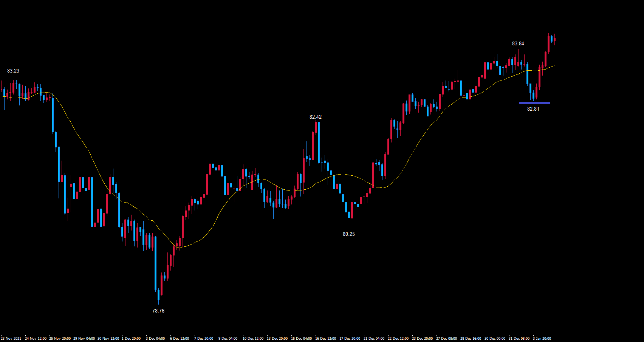Click the last candle on the chart

pos(554,39)
